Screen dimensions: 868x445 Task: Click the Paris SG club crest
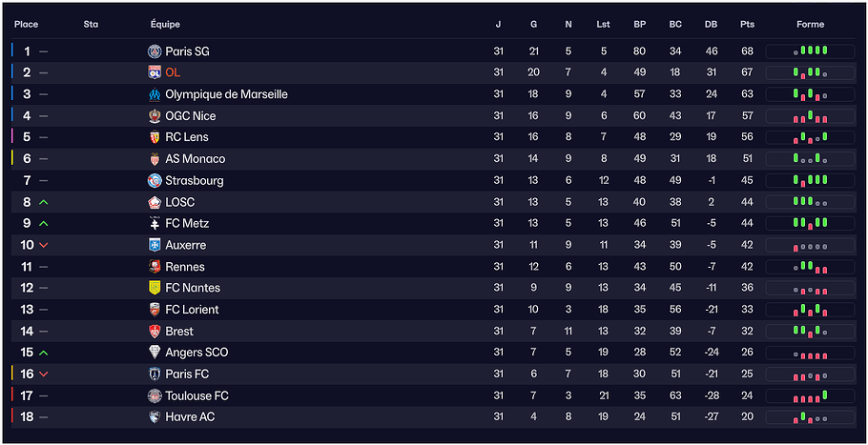pos(155,51)
